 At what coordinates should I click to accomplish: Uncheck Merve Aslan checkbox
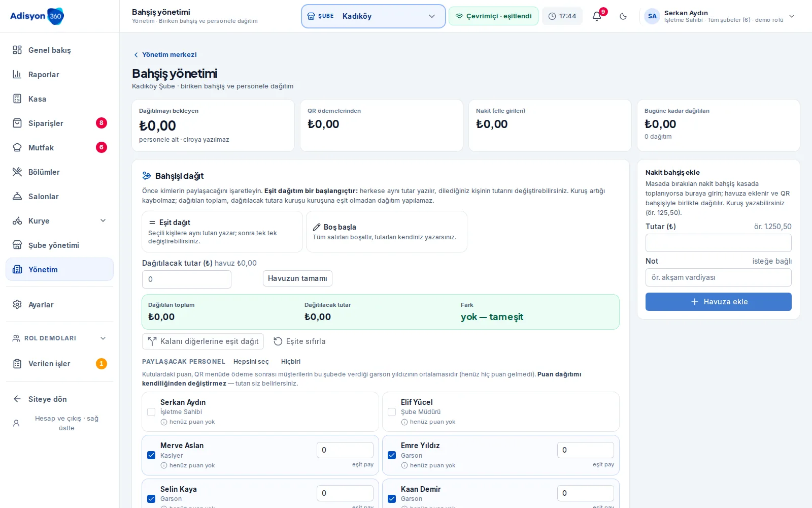pos(151,455)
